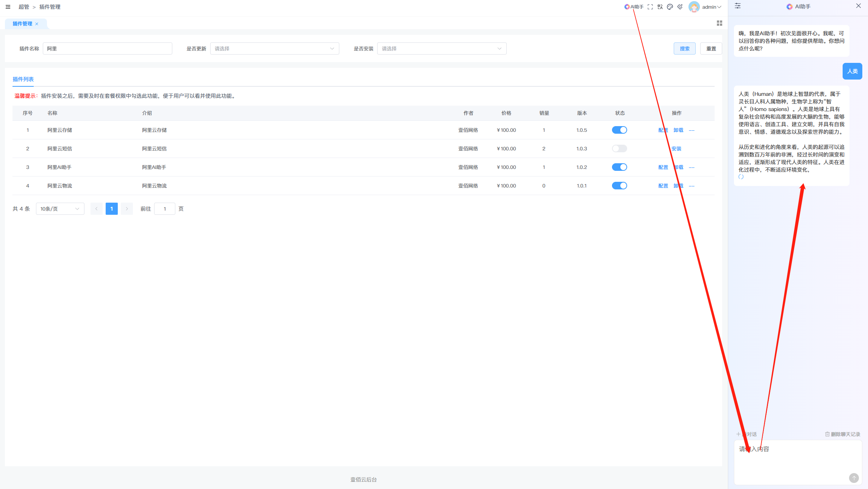Open the theme palette icon

click(670, 7)
